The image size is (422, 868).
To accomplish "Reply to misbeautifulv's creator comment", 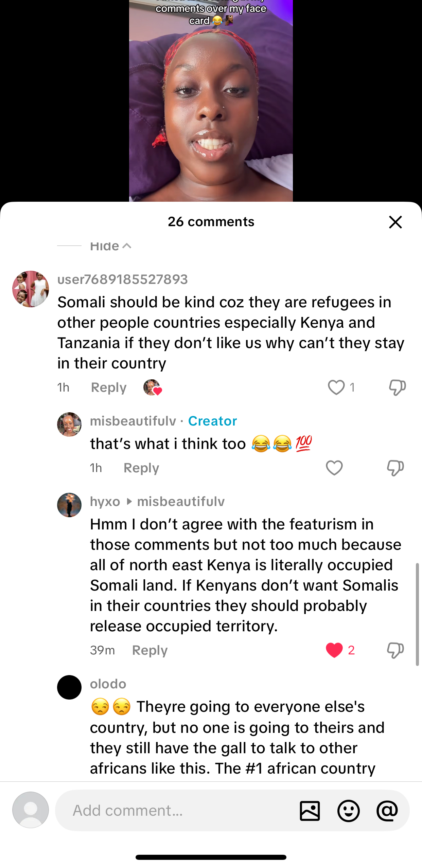I will tap(141, 468).
